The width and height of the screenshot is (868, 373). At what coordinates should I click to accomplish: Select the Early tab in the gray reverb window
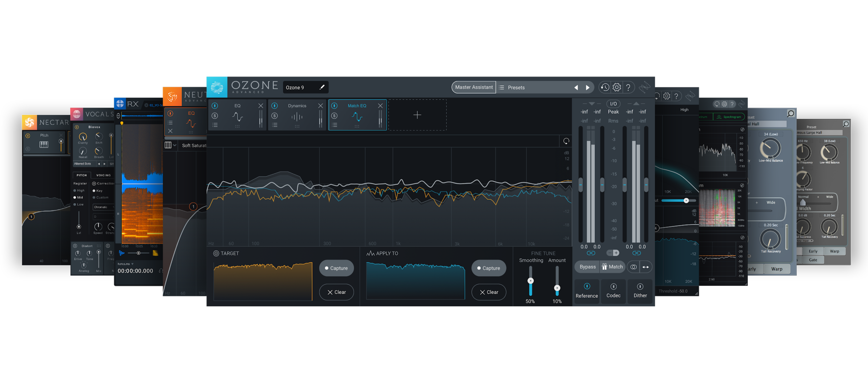pos(813,251)
